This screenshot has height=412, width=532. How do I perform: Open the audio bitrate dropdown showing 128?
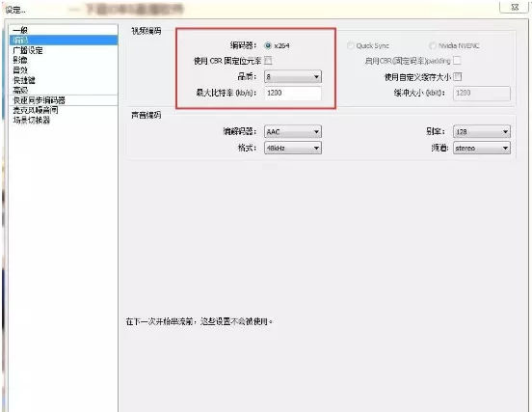[482, 132]
